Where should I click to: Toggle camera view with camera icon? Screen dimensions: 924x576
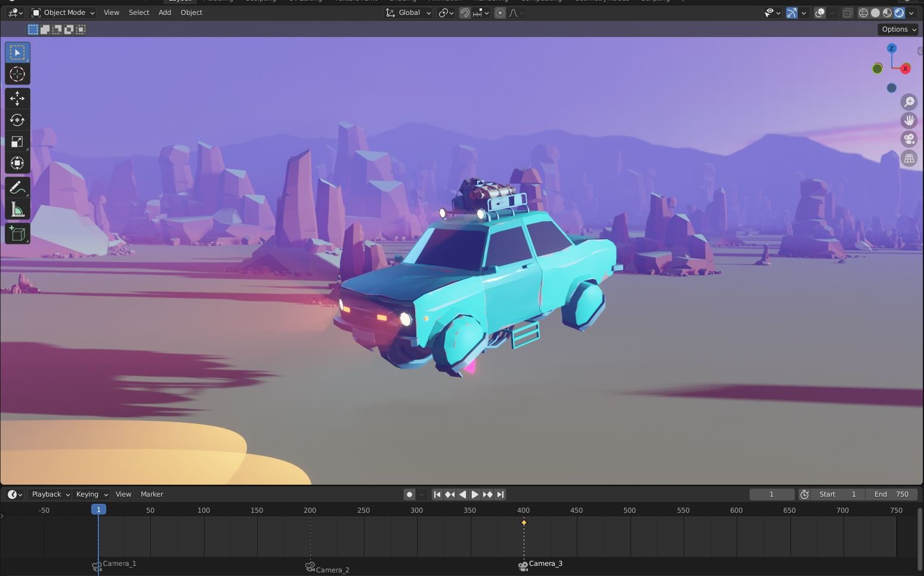[909, 140]
